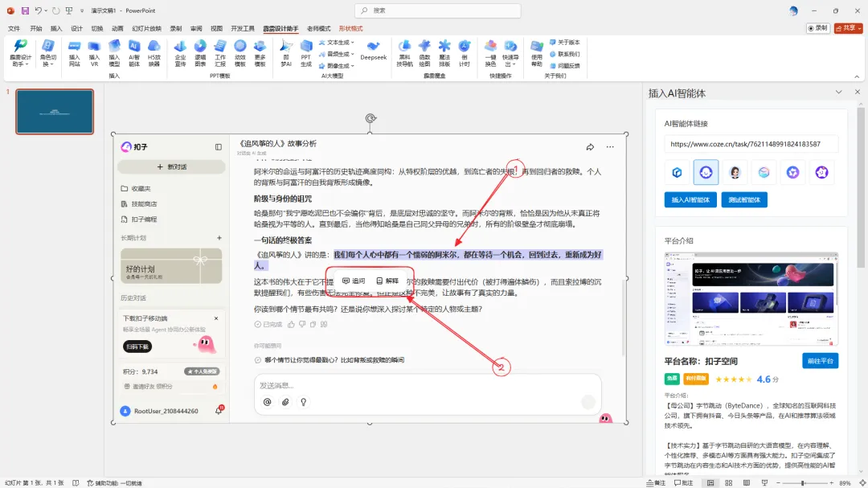Image resolution: width=868 pixels, height=488 pixels.
Task: Open the 逻辑图表 template icon
Action: coord(200,53)
